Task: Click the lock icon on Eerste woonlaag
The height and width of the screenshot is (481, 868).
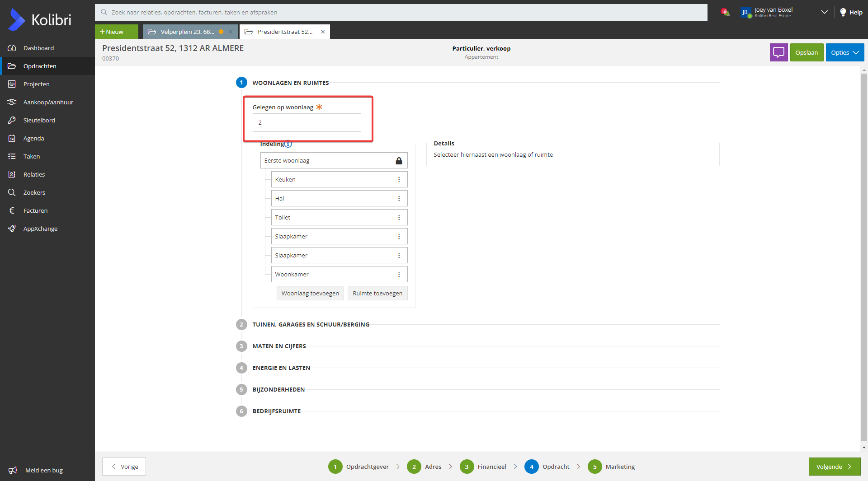Action: click(x=399, y=161)
